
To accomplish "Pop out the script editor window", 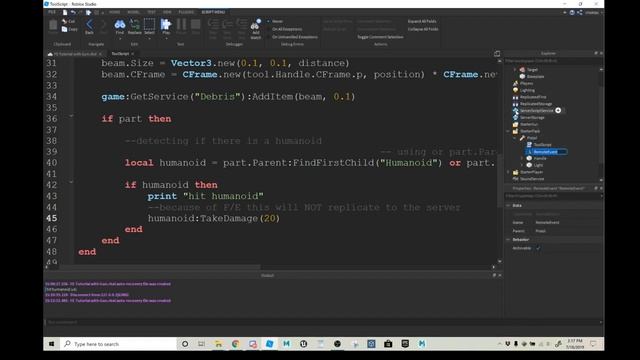I will click(497, 53).
